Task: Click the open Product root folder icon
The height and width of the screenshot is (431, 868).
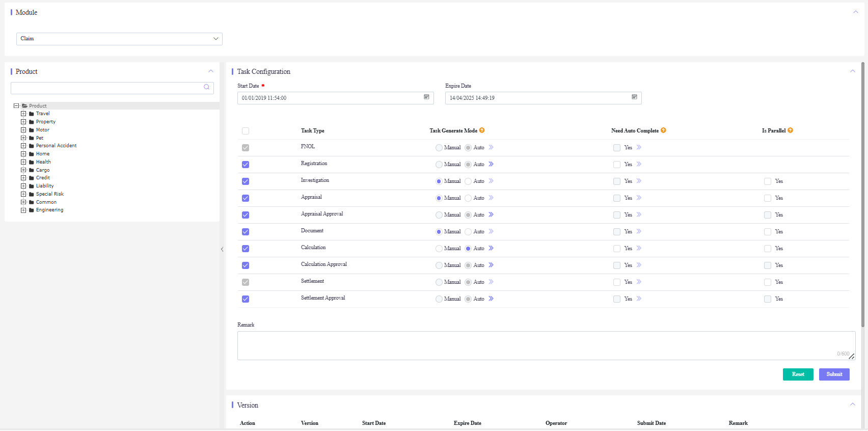Action: 24,106
